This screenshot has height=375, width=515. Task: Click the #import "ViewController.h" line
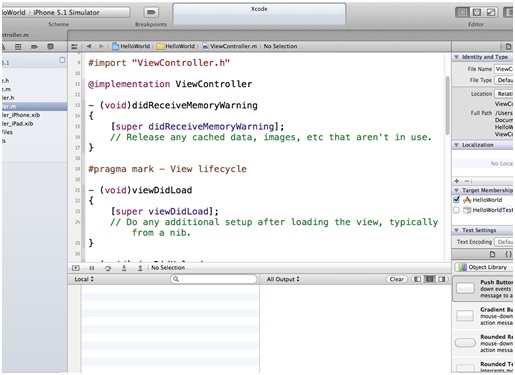click(159, 63)
